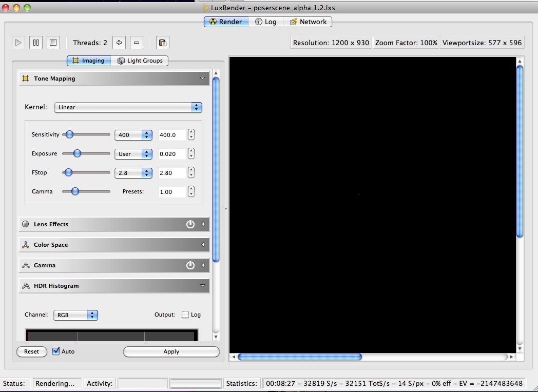Uncheck the Auto checkbox

pos(56,351)
